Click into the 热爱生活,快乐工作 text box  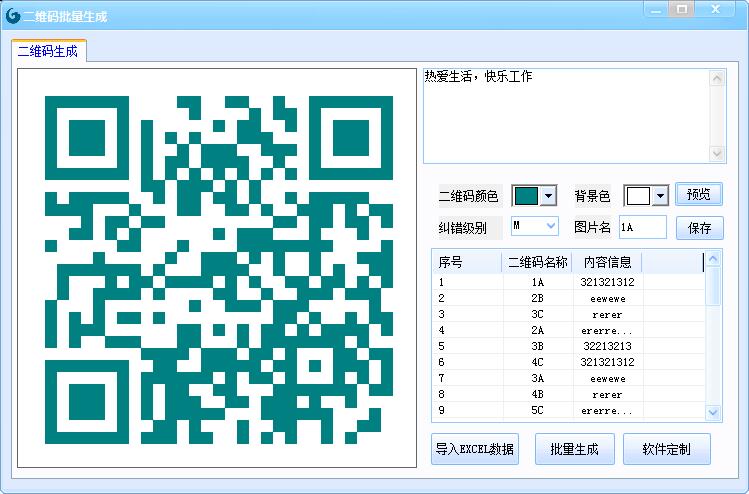(x=566, y=116)
